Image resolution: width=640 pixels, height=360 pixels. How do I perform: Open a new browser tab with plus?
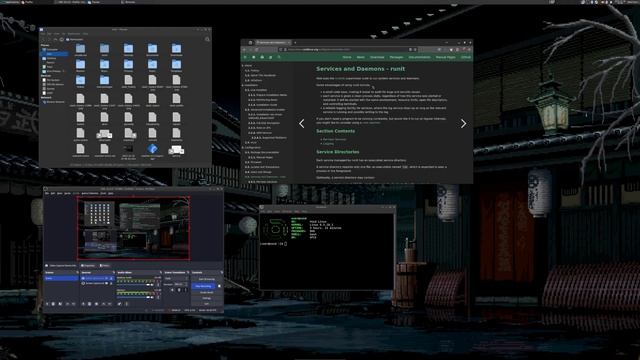pyautogui.click(x=295, y=42)
